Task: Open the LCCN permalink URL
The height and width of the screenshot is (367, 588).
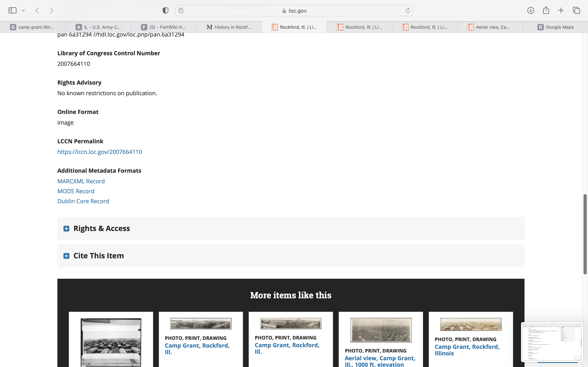Action: 100,152
